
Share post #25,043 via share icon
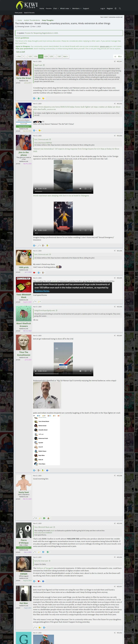click(x=115, y=136)
